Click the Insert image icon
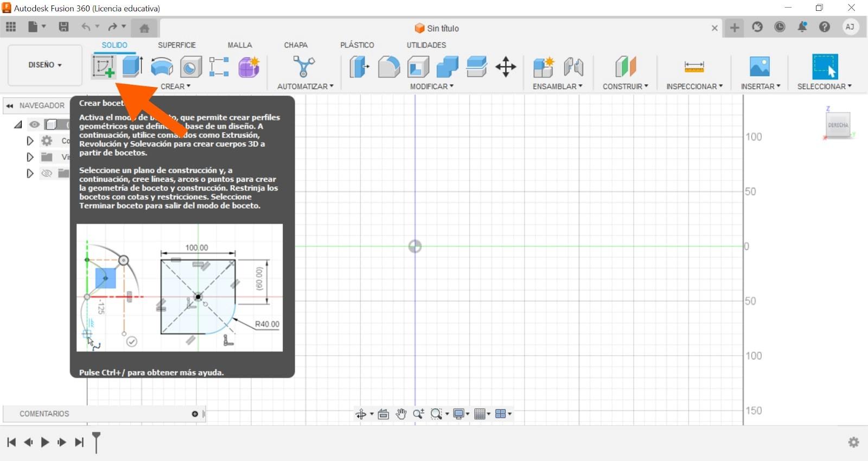Screen dimensions: 868x461 [759, 67]
